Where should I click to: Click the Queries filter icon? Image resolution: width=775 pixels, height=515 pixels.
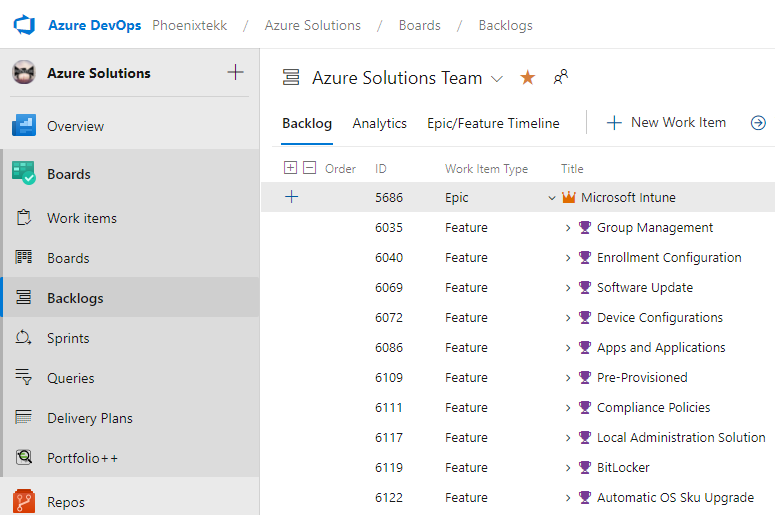click(x=23, y=377)
